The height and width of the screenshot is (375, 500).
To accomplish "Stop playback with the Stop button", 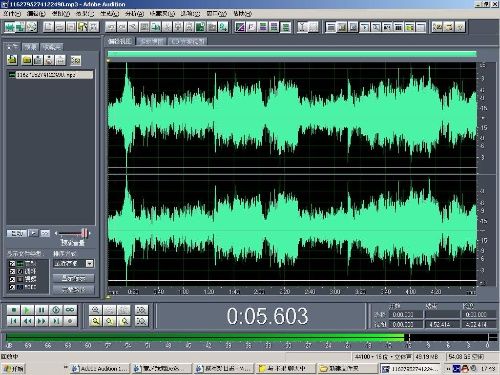I will tap(13, 310).
